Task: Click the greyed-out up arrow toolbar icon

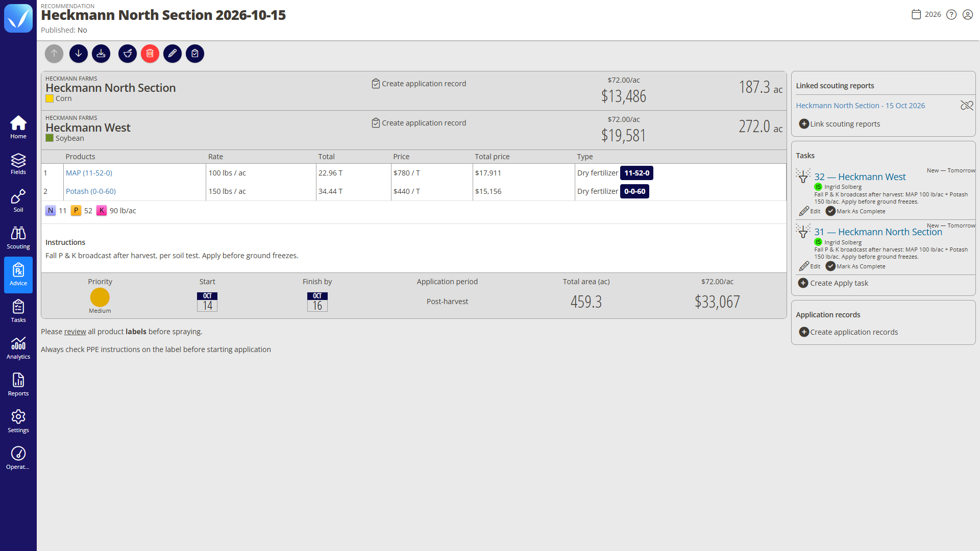Action: 54,54
